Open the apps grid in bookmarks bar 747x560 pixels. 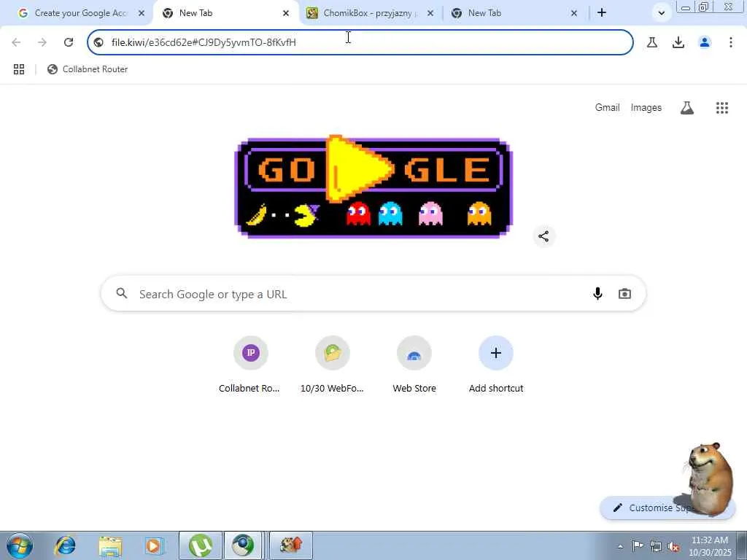pos(19,69)
